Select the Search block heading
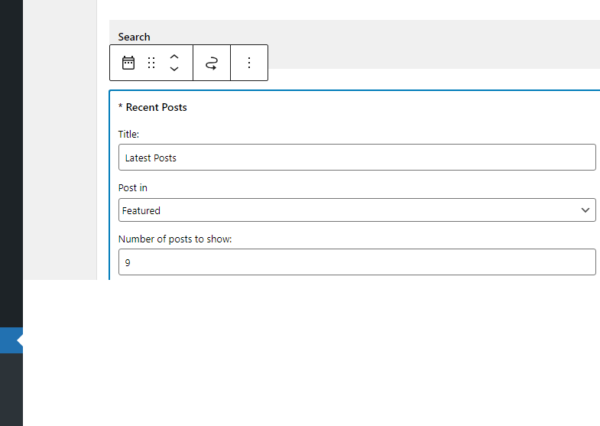This screenshot has height=426, width=600. tap(134, 37)
